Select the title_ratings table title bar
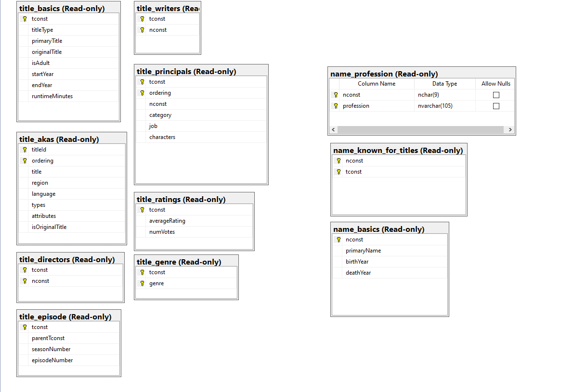Screen dimensions: 573x392 click(194, 199)
